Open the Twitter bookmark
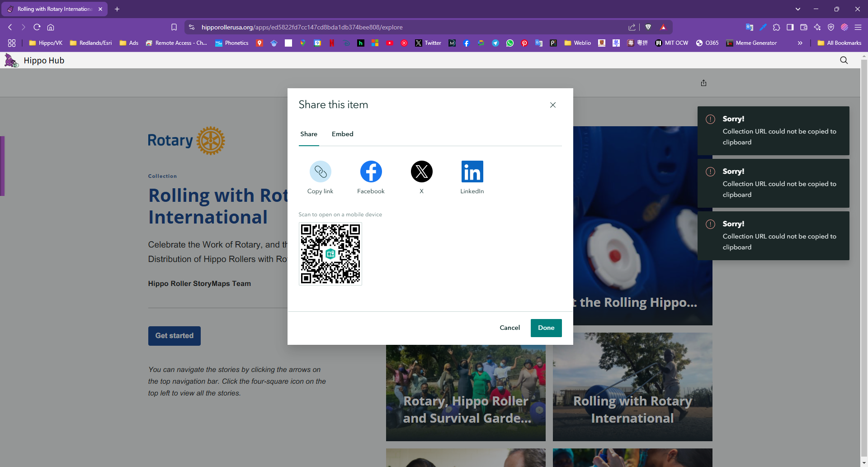Image resolution: width=868 pixels, height=467 pixels. (x=428, y=43)
